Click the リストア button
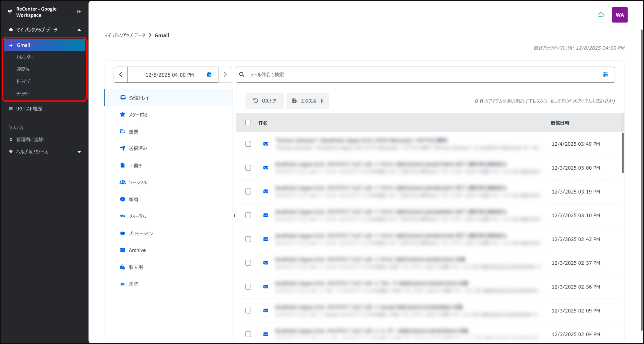 point(264,101)
